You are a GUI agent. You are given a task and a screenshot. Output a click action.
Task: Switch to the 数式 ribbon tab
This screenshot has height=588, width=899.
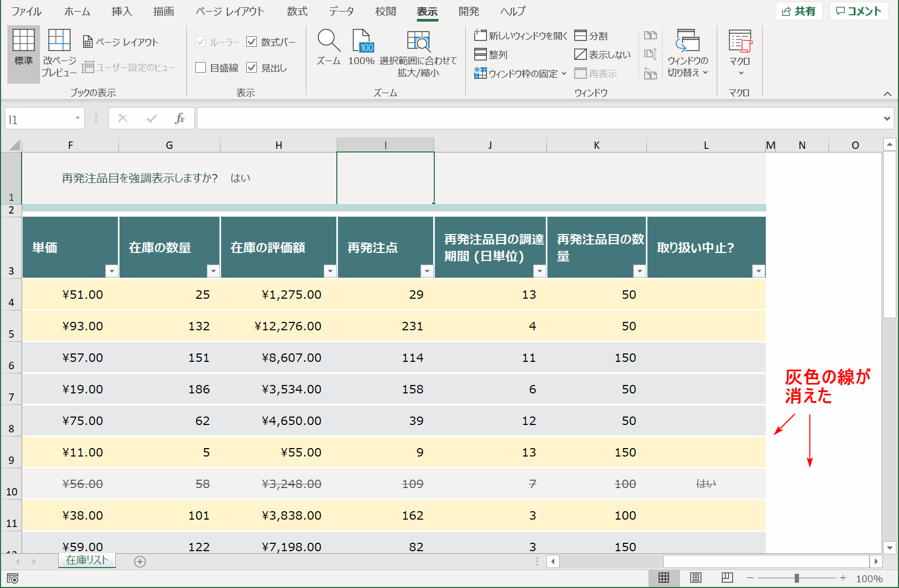[x=297, y=11]
